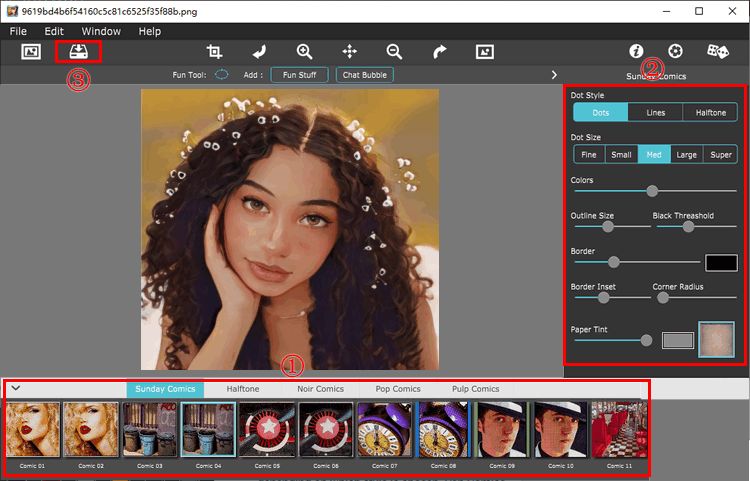Select Halftone dot style
The height and width of the screenshot is (481, 750).
[710, 112]
